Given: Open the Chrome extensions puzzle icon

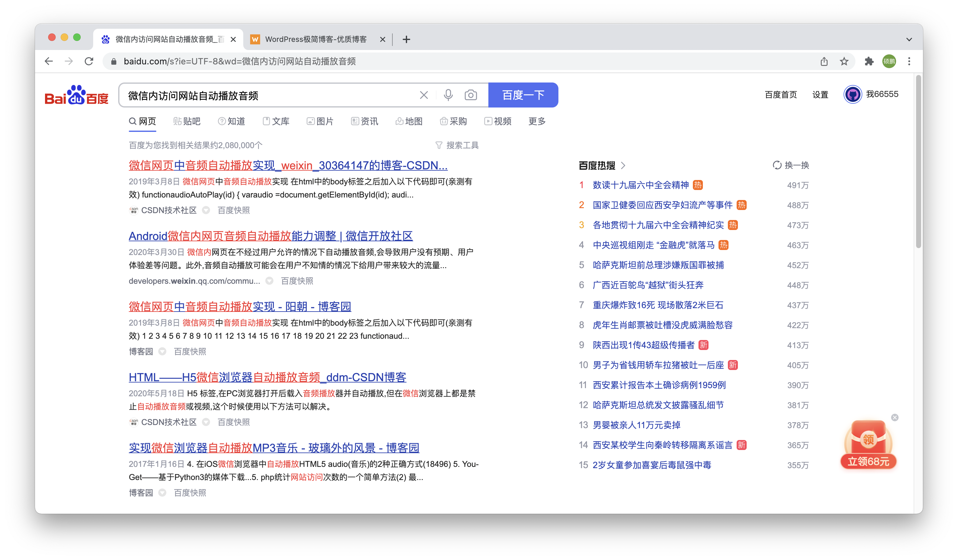Looking at the screenshot, I should (x=869, y=61).
